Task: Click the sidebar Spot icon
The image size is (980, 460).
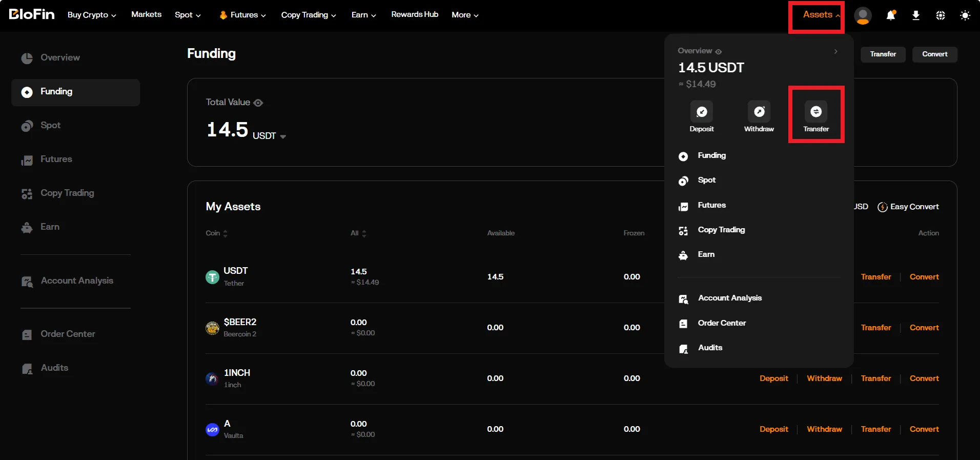Action: [27, 126]
